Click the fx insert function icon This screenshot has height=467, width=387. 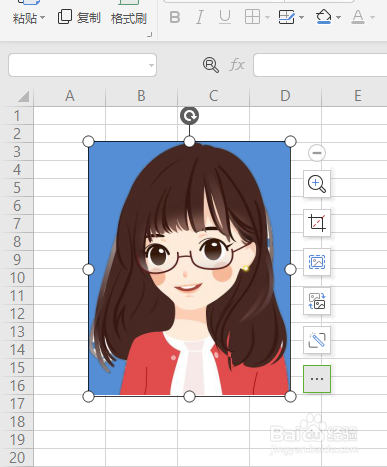[x=237, y=65]
